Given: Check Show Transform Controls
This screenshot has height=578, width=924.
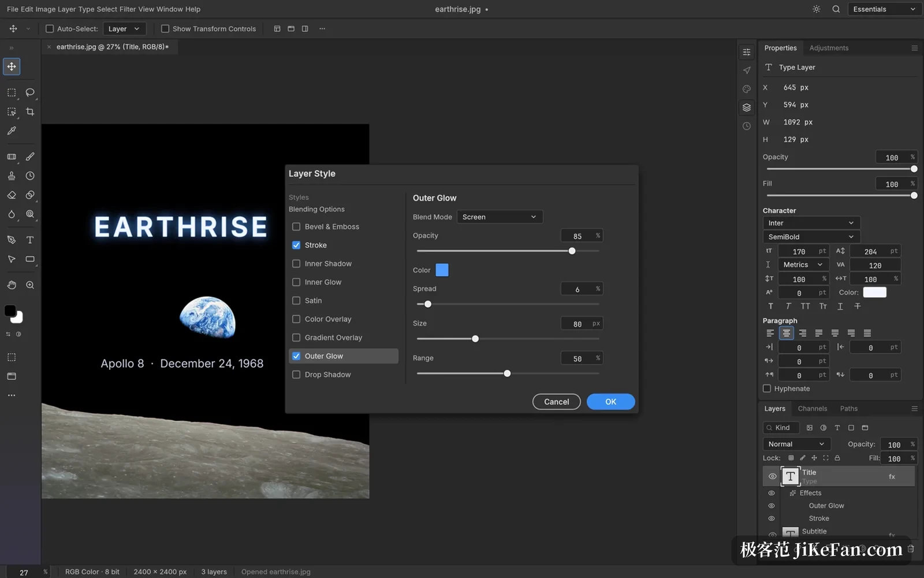Looking at the screenshot, I should coord(165,29).
